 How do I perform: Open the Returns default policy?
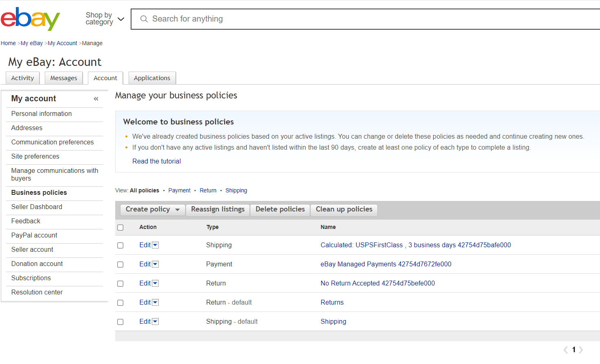[332, 302]
